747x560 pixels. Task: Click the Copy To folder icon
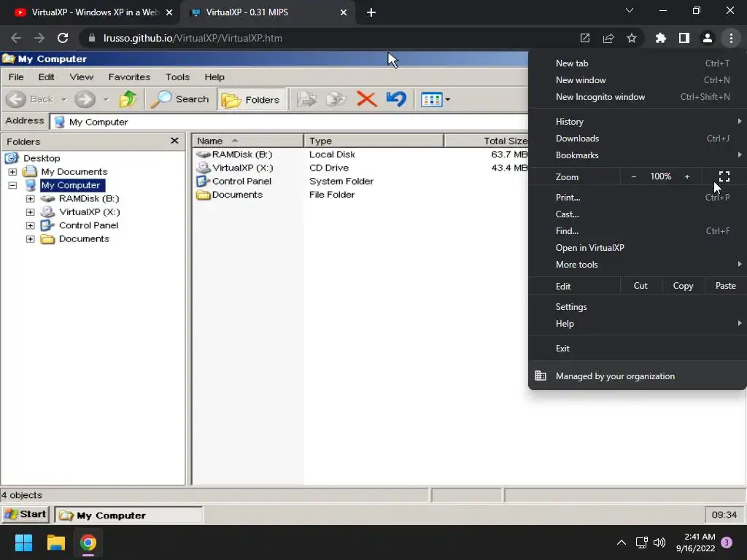point(336,99)
